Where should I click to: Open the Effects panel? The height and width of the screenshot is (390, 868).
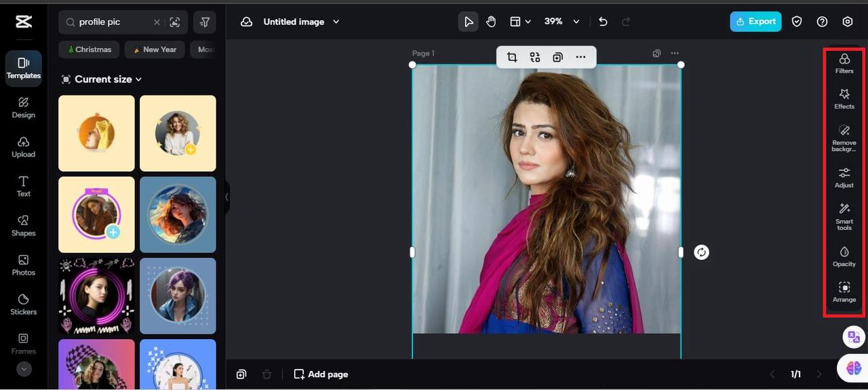[844, 99]
